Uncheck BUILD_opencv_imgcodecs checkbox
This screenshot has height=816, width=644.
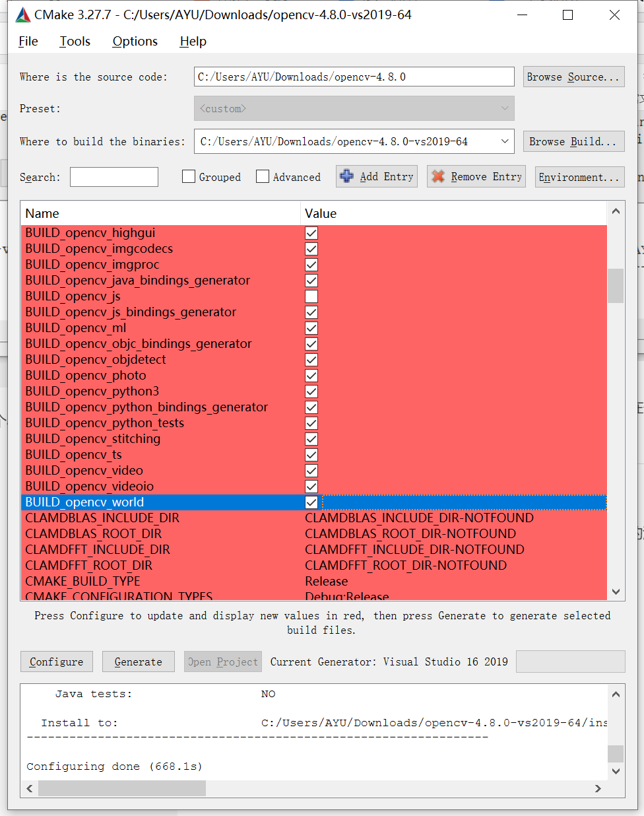[x=311, y=249]
